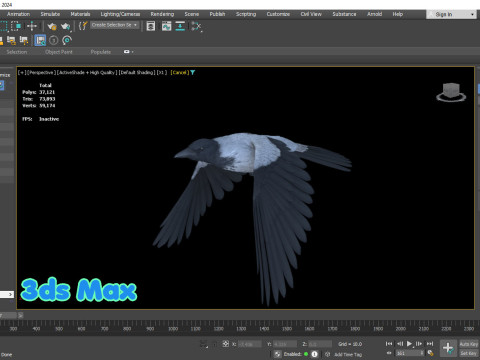Click the Polys count statistic text

39,92
